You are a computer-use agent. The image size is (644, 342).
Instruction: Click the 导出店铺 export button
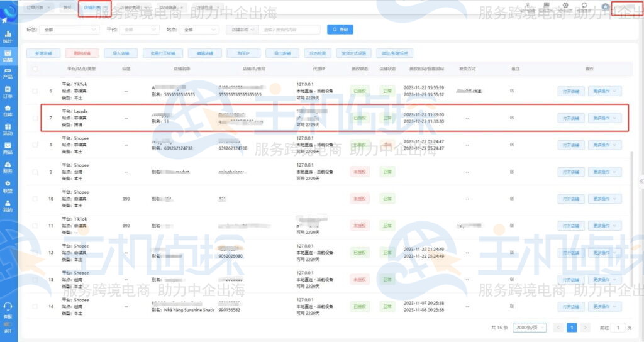click(282, 53)
